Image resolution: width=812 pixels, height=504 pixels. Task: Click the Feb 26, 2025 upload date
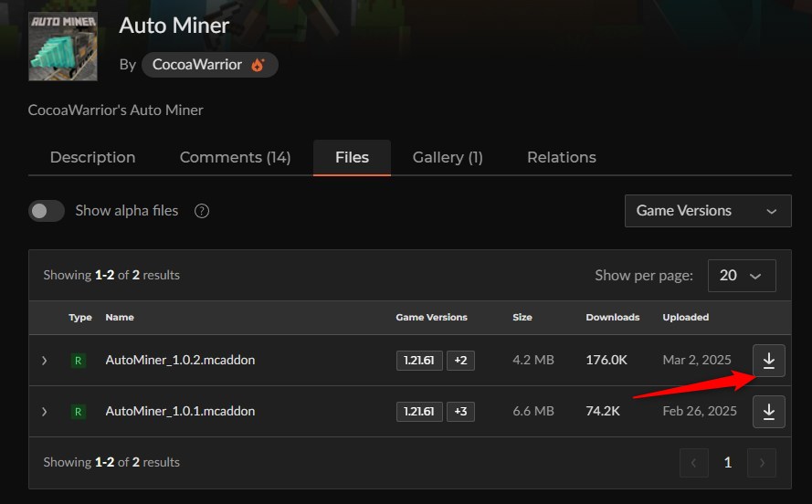pyautogui.click(x=700, y=412)
